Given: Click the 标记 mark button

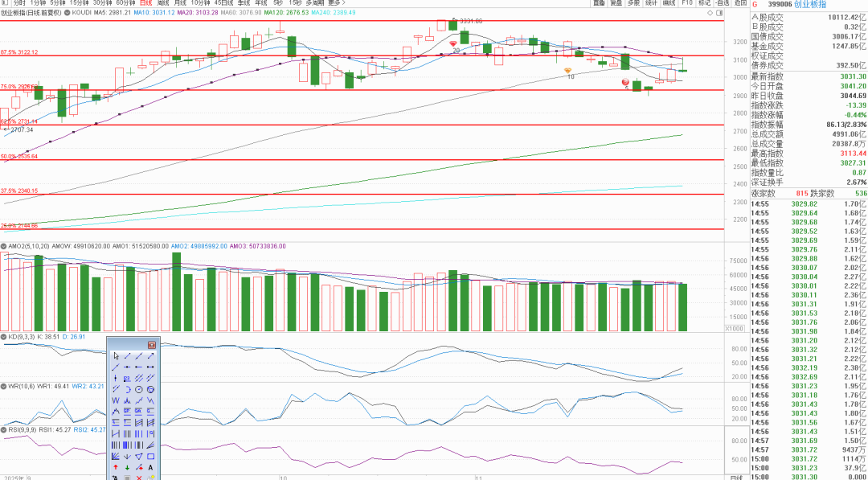Looking at the screenshot, I should (x=704, y=2).
